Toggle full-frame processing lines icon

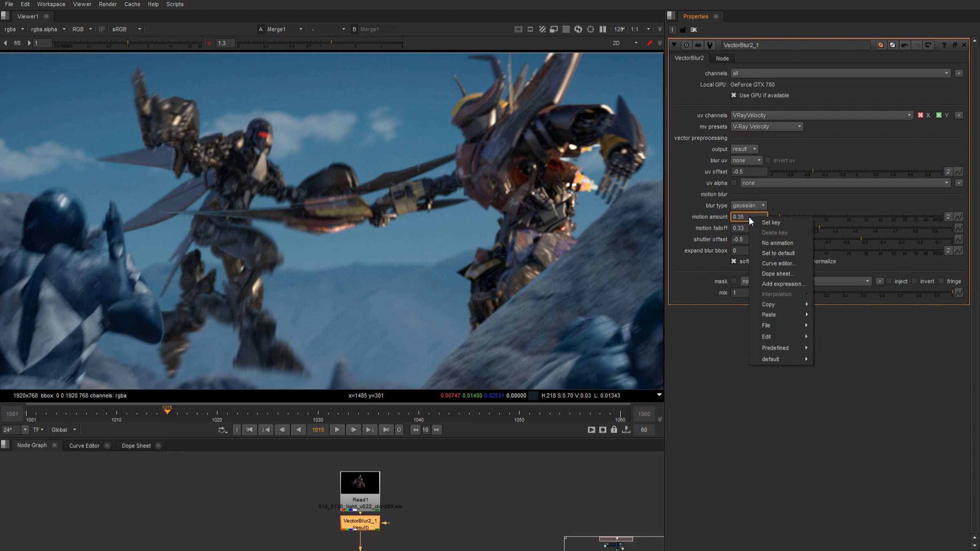point(566,29)
